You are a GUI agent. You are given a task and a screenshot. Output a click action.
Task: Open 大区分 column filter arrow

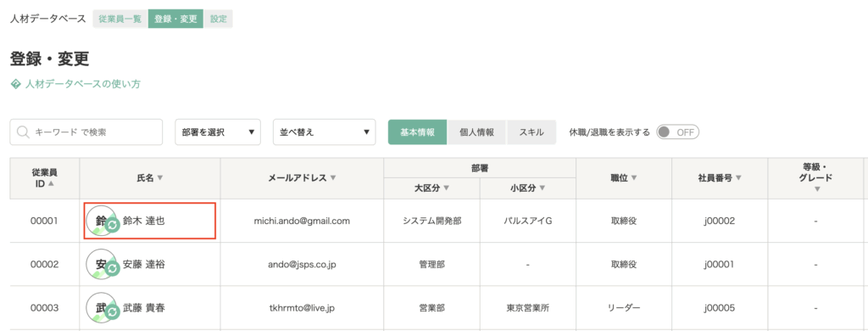tap(446, 188)
